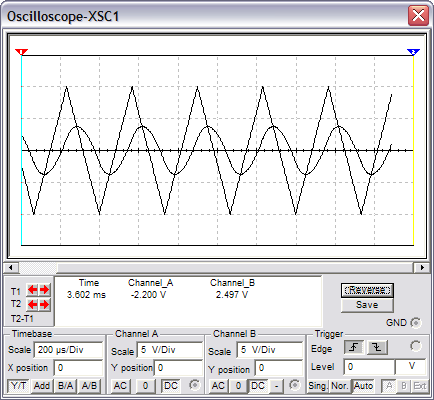Click Channel B radio indicator
Viewport: 434px width, 400px height.
pyautogui.click(x=294, y=385)
